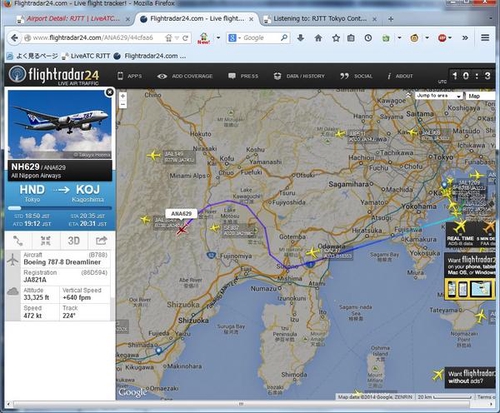Switch to Listening to RJTT Tokyo tab
Viewport: 500px width, 413px height.
point(320,19)
